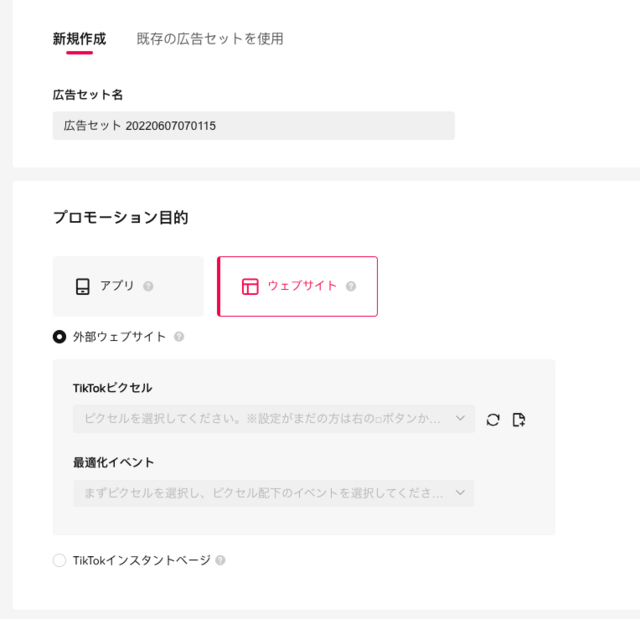Click the help icon next to アプリ
640x619 pixels.
click(148, 286)
